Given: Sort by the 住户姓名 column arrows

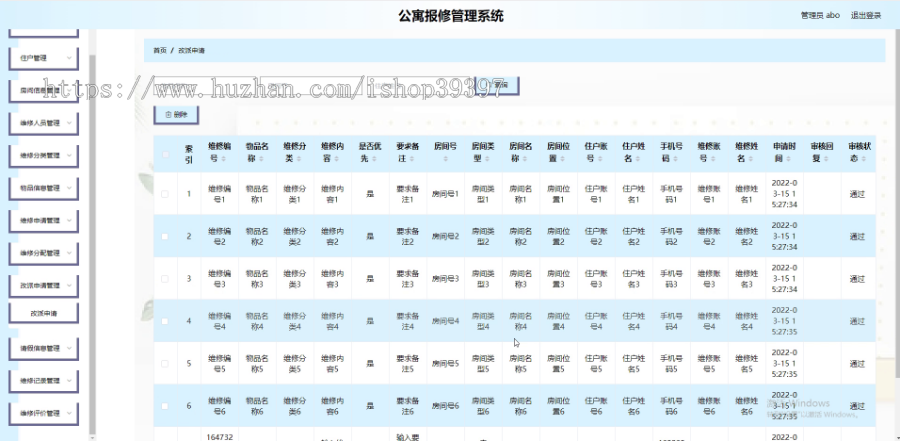Looking at the screenshot, I should [638, 159].
